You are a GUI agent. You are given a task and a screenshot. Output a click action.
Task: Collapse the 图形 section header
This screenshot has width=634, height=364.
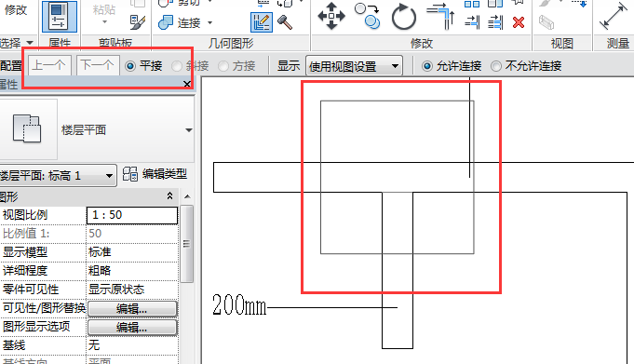click(x=169, y=196)
